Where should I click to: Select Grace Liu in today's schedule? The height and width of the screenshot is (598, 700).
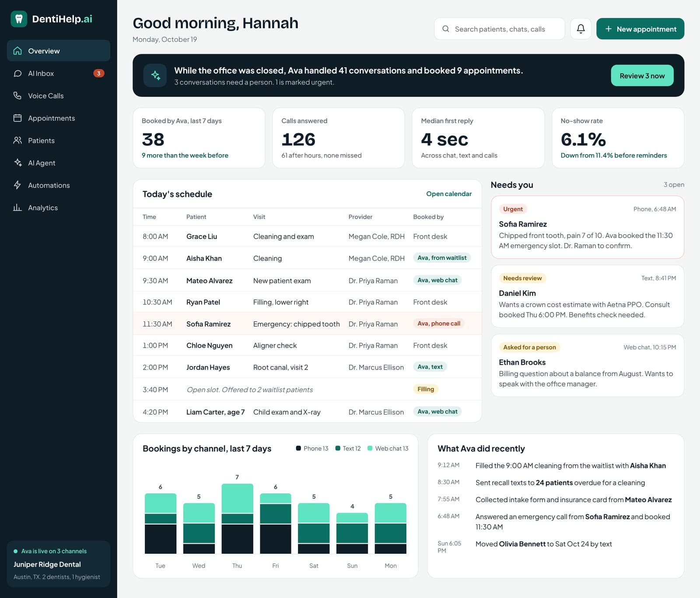[x=202, y=236]
